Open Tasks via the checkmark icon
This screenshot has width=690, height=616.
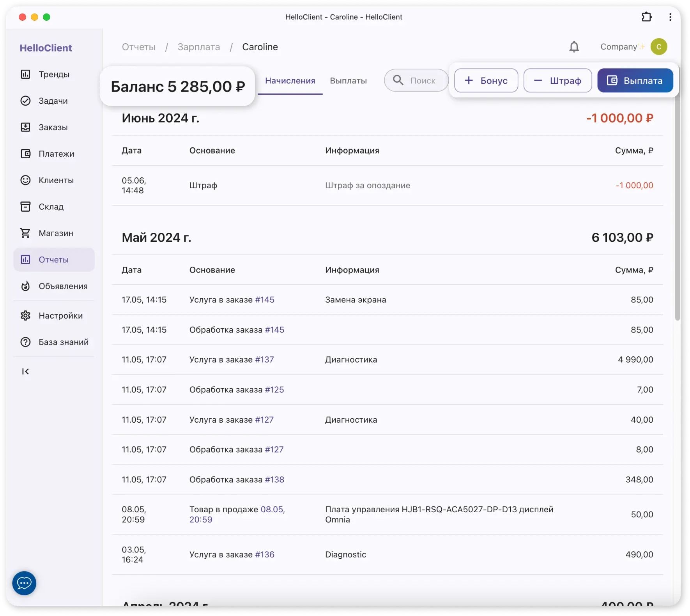(25, 101)
